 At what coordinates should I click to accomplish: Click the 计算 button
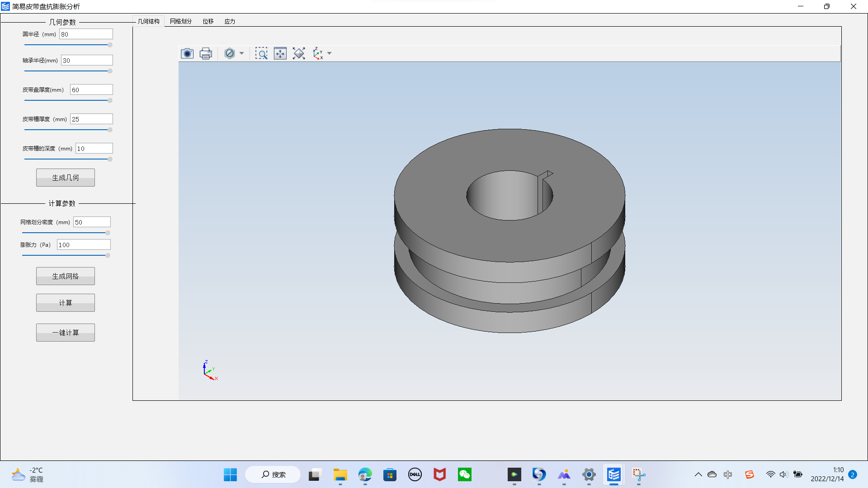tap(66, 303)
